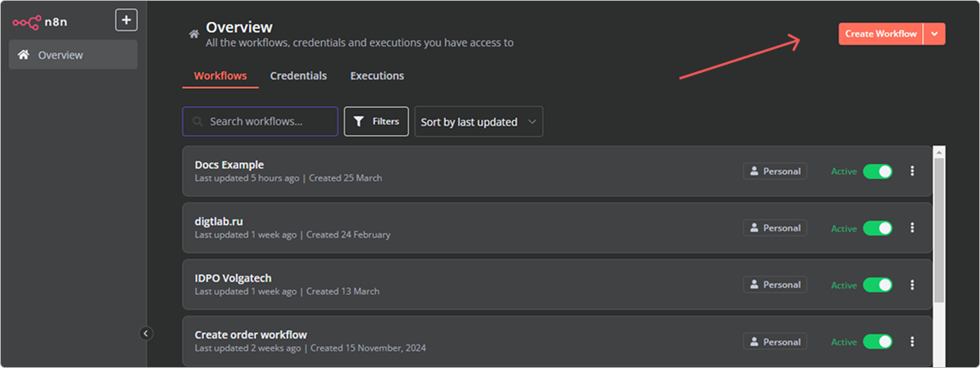Screen dimensions: 980x368
Task: Expand the arrow next to Create Workflow
Action: point(934,34)
